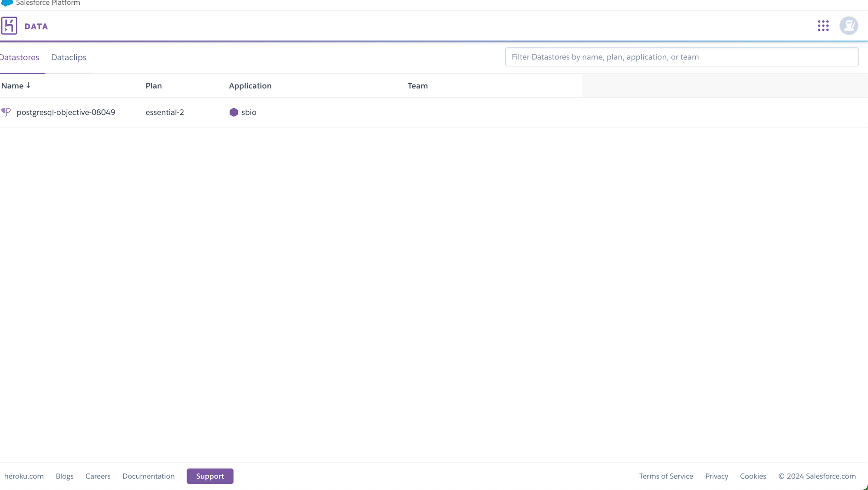Click the Heroku 'K' brand icon
The height and width of the screenshot is (490, 868).
click(x=9, y=26)
